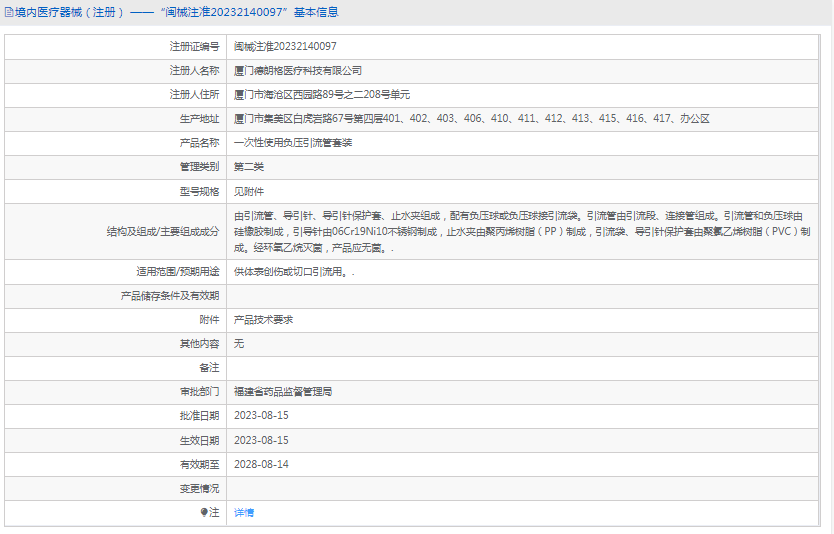Click the 附件 label
The height and width of the screenshot is (534, 834).
[x=209, y=320]
